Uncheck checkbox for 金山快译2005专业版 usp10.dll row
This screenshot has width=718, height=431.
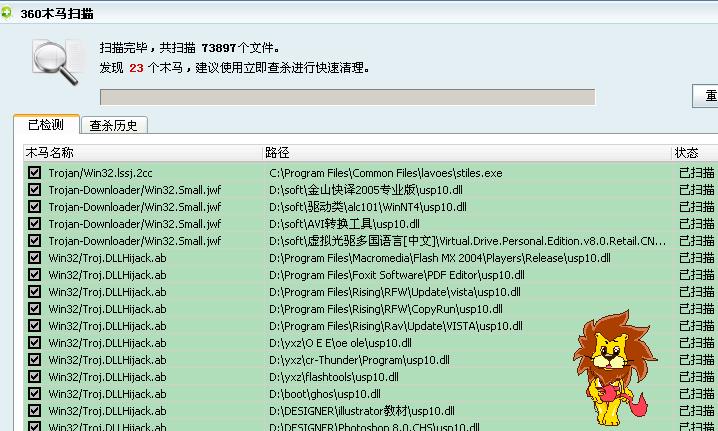34,190
